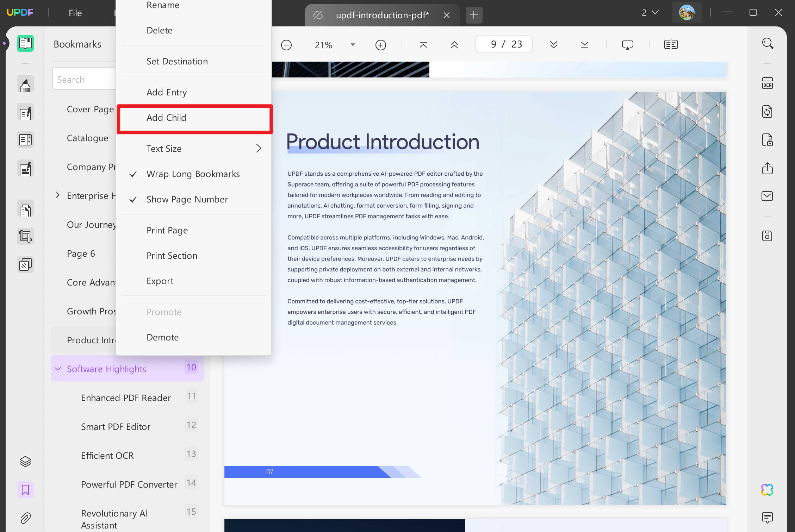
Task: Disable Show Page Number option
Action: (187, 199)
